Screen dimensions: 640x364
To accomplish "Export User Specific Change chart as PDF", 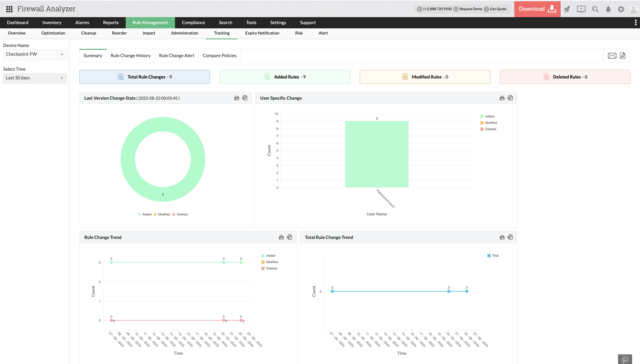I will pos(510,98).
